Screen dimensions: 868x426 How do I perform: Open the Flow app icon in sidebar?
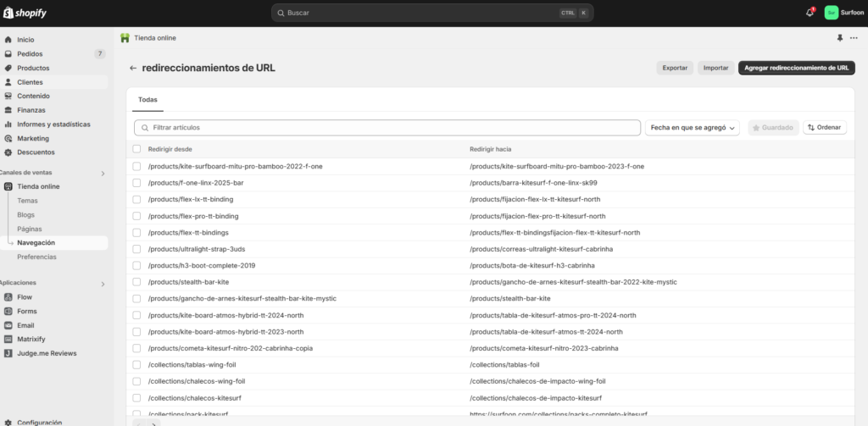8,297
